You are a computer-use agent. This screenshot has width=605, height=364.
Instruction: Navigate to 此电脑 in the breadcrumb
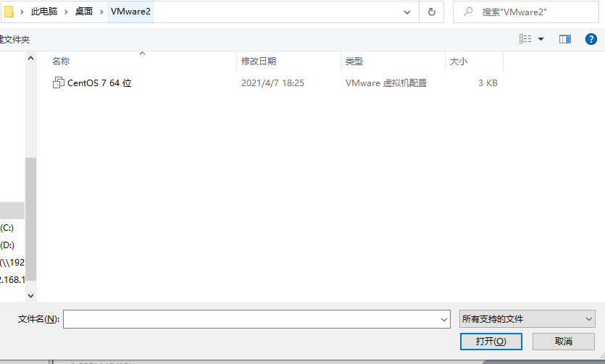click(x=44, y=12)
